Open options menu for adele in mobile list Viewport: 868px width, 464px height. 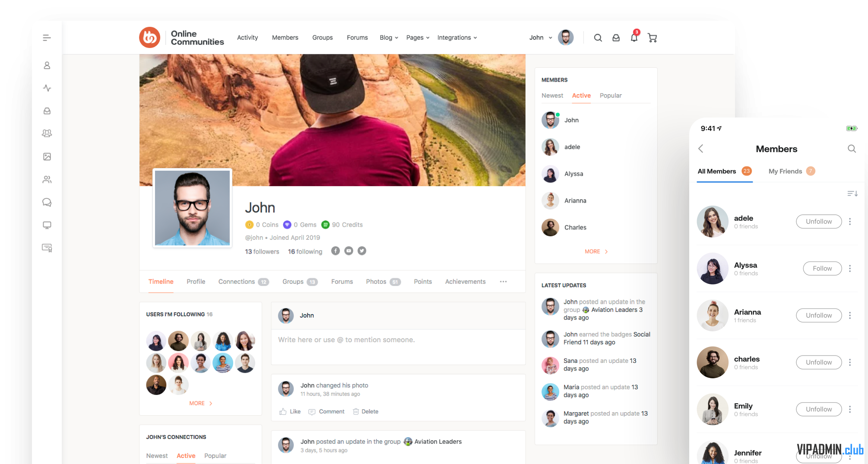pyautogui.click(x=850, y=222)
